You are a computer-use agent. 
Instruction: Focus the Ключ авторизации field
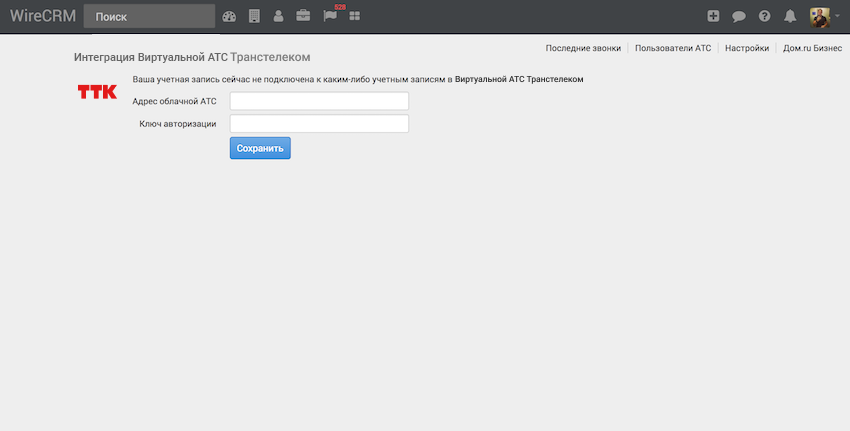click(319, 124)
